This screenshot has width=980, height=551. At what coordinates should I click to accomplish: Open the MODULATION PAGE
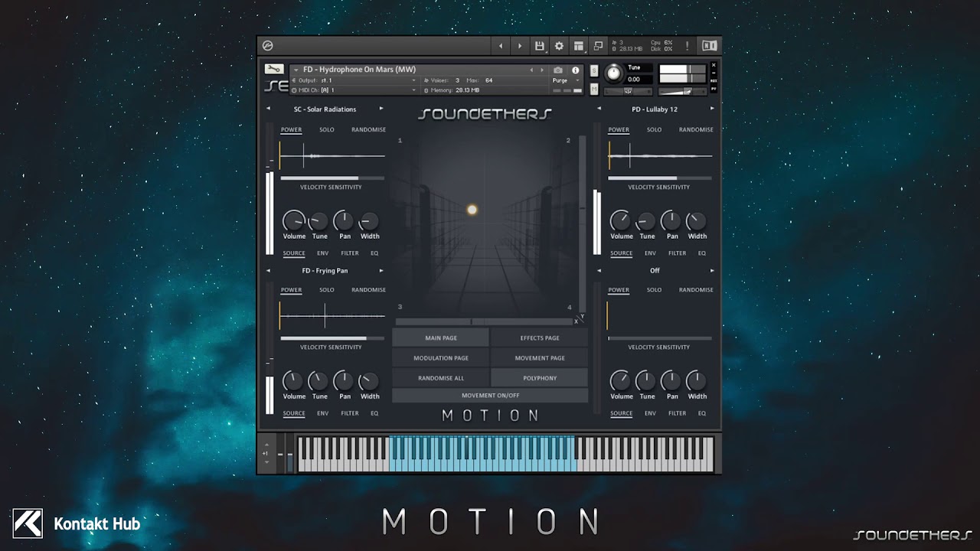[441, 357]
